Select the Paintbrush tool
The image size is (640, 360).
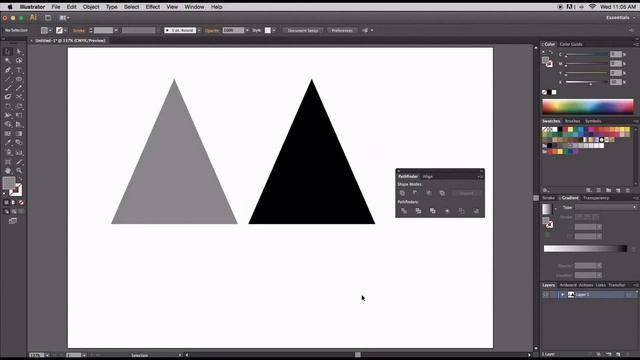(x=8, y=88)
